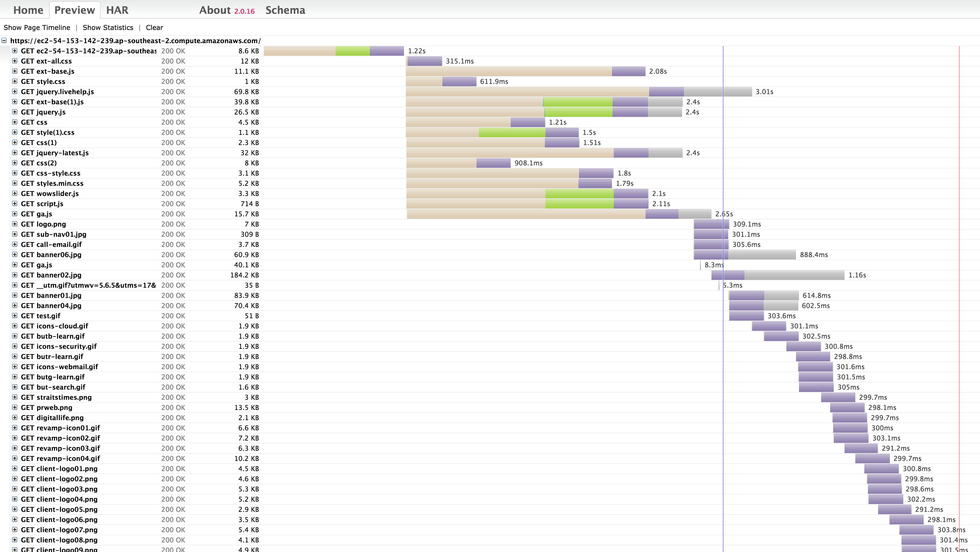The image size is (980, 552).
Task: Expand the GET client-logo01.png row
Action: point(14,469)
